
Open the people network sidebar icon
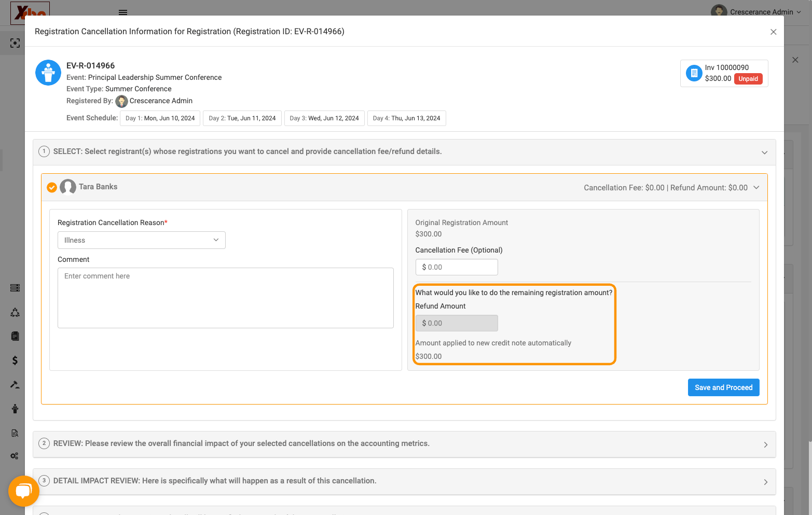tap(15, 312)
